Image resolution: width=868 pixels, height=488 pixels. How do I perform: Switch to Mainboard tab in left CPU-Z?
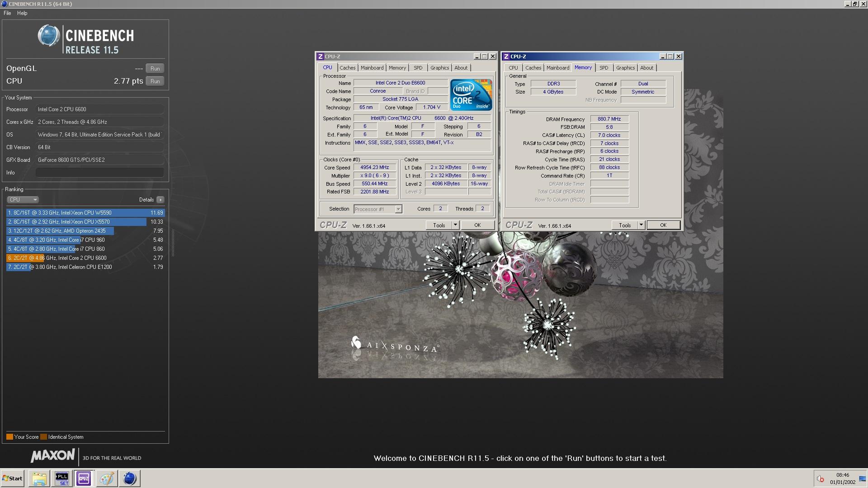pyautogui.click(x=372, y=68)
